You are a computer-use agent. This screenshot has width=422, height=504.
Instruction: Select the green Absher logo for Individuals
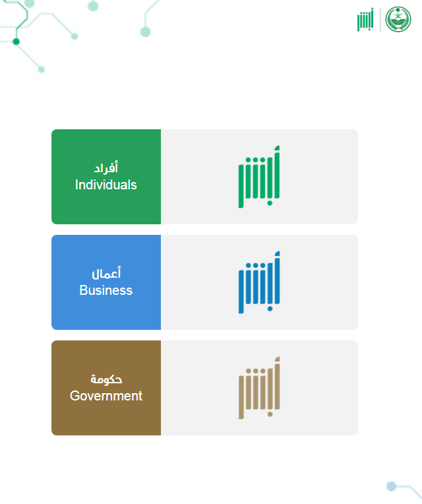click(259, 177)
